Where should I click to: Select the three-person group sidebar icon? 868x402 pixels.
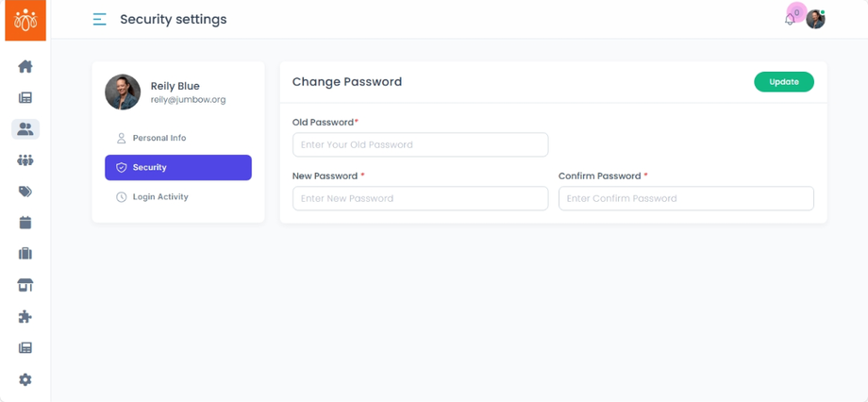pyautogui.click(x=25, y=160)
